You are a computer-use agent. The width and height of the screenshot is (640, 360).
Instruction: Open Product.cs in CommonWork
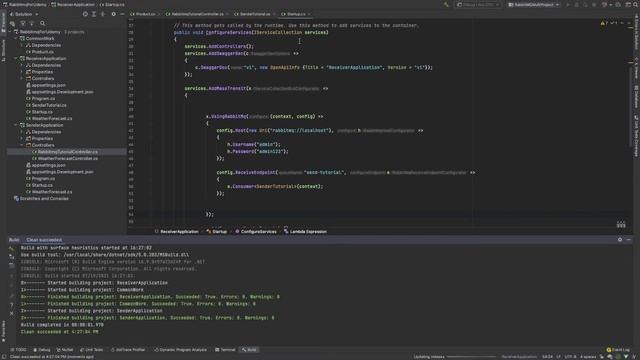point(42,52)
